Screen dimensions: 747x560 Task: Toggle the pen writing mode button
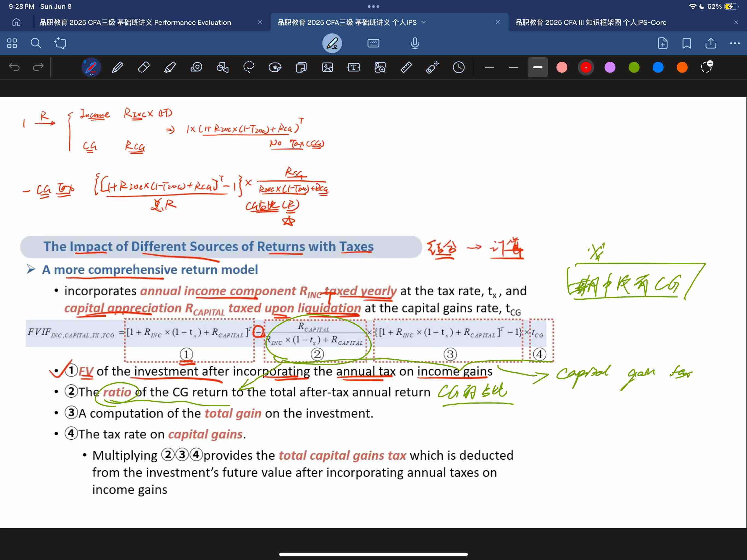(x=332, y=43)
